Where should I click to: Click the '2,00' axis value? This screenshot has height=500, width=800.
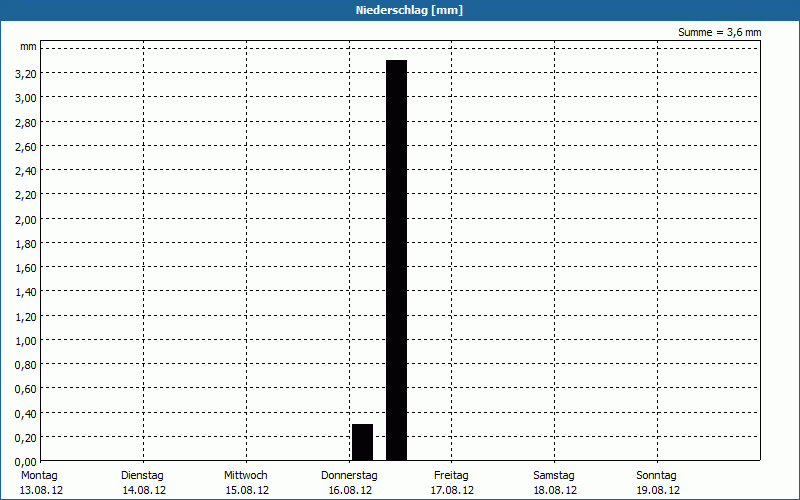coord(26,220)
